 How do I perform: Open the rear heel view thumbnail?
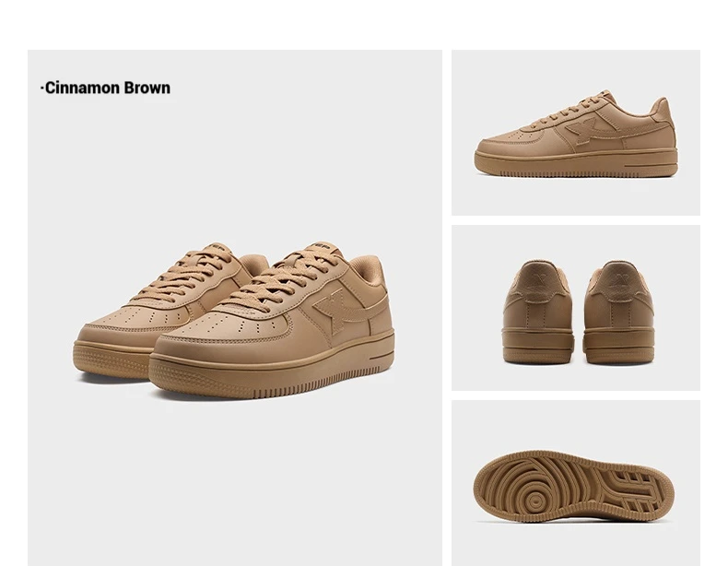576,308
